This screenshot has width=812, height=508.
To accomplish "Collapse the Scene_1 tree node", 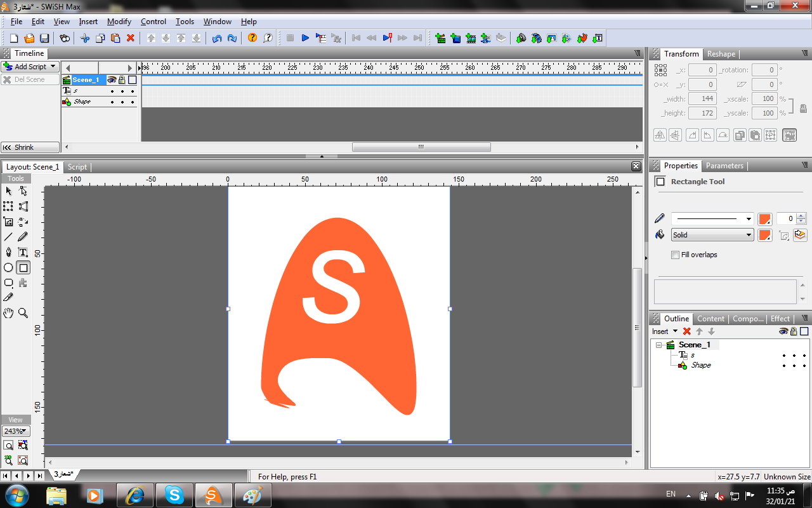I will [x=659, y=345].
